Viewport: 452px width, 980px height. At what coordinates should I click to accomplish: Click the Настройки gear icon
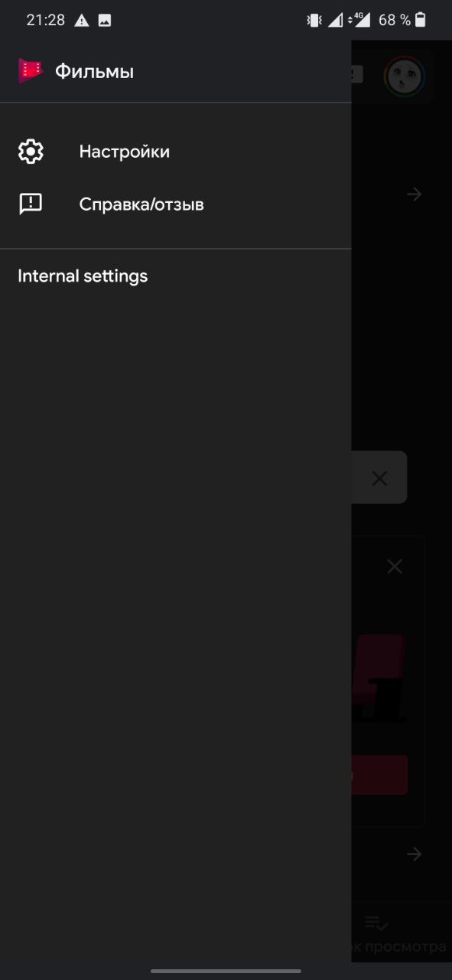31,151
